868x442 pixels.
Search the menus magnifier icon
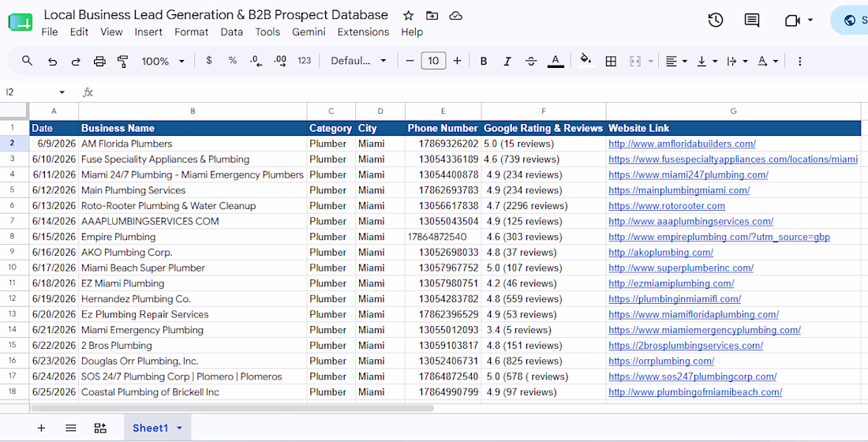click(27, 61)
